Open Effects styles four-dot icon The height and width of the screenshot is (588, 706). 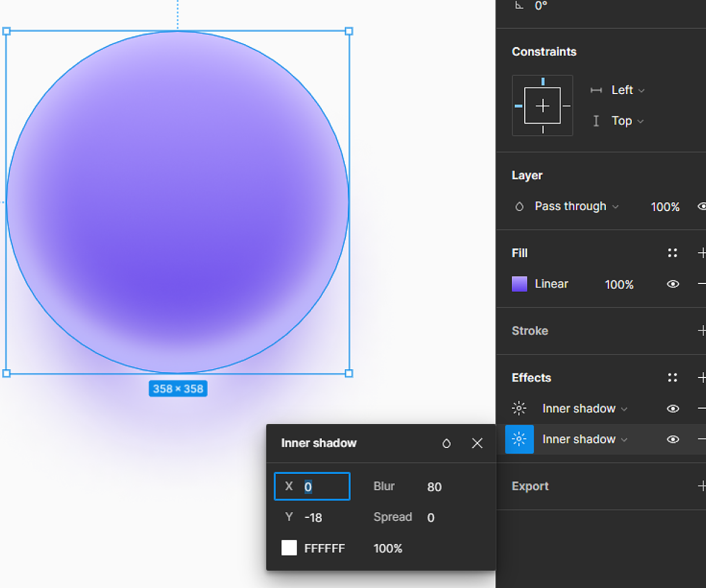(x=672, y=377)
